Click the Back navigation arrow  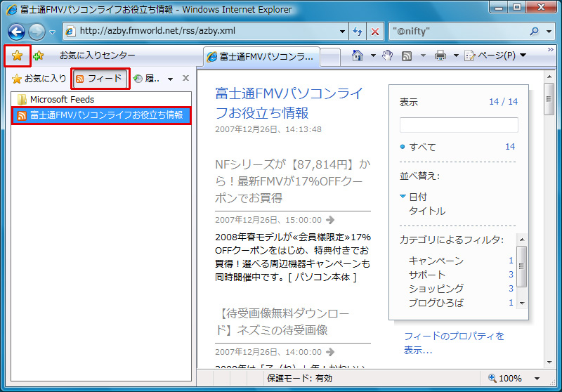point(16,32)
